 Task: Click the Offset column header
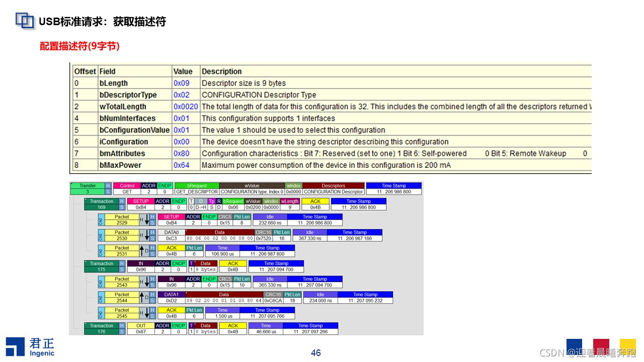pos(85,71)
